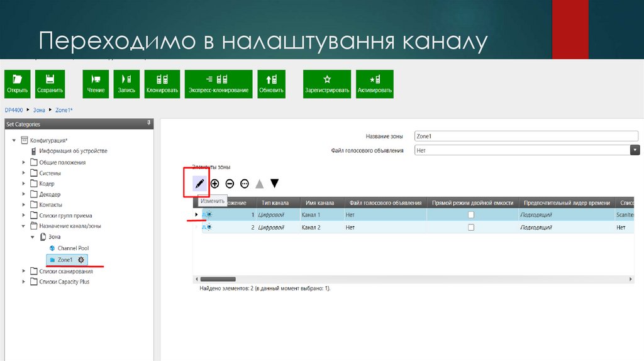Image resolution: width=644 pixels, height=361 pixels.
Task: Expand the Списки Capacity Plus folder
Action: 23,282
